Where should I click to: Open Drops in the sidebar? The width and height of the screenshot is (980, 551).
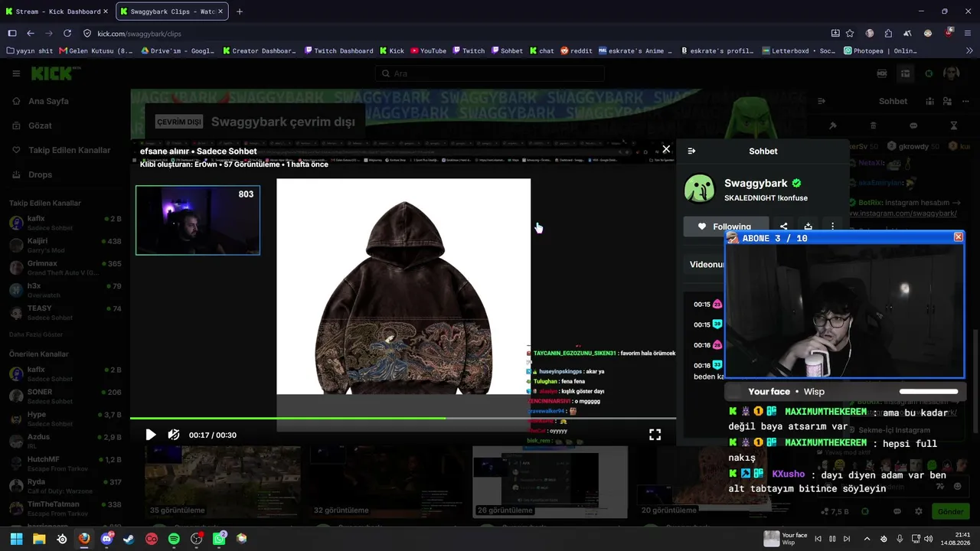pyautogui.click(x=40, y=174)
